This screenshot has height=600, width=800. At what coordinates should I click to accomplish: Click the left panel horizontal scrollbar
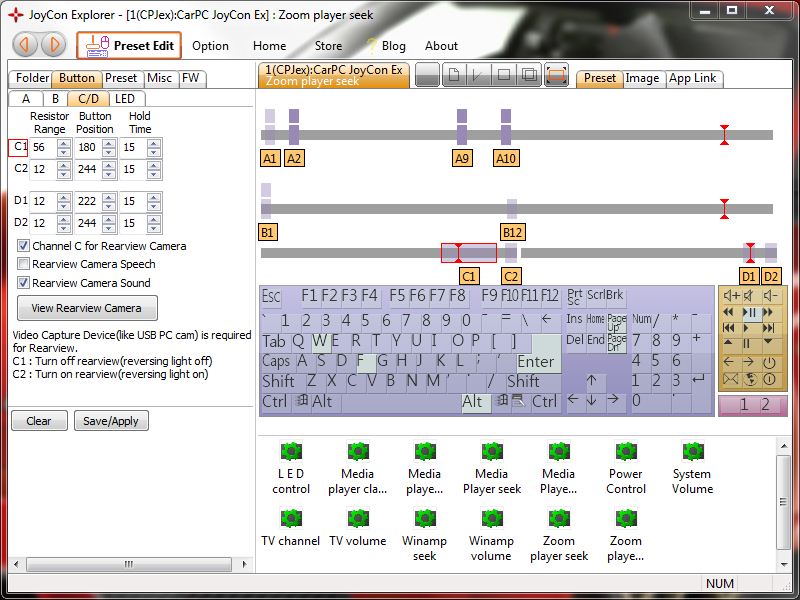pos(130,564)
